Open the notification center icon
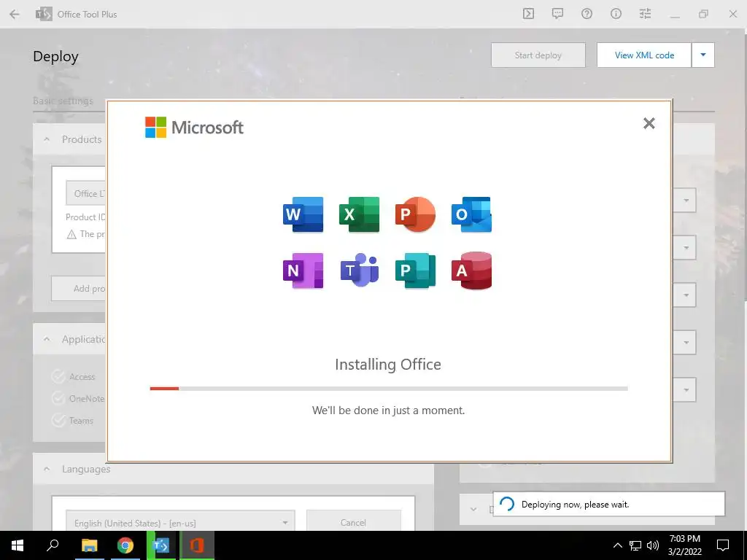747x560 pixels. pos(723,545)
